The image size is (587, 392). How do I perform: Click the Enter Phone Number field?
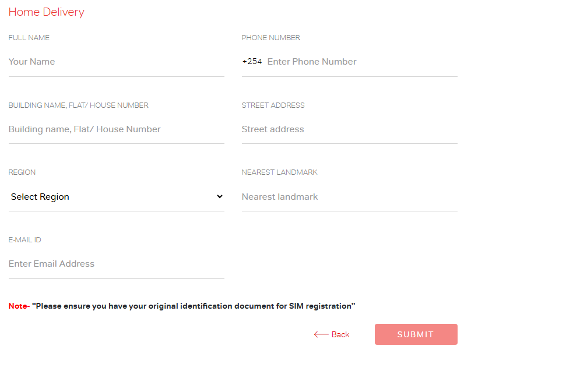(362, 62)
